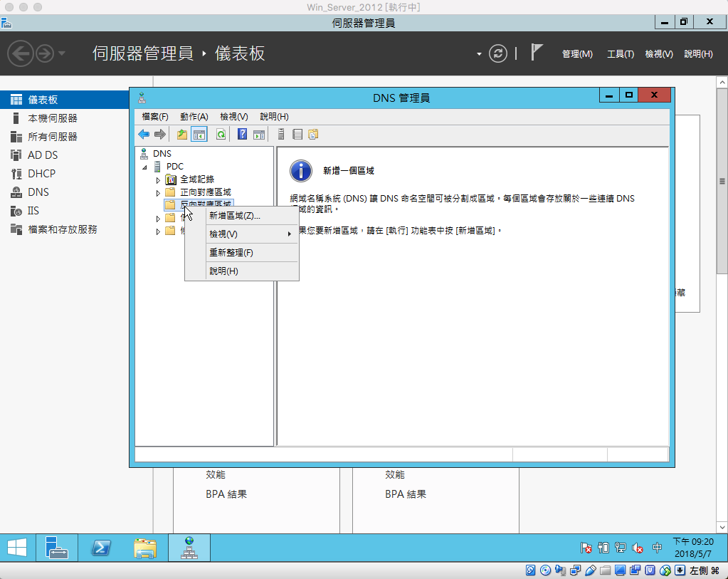Open the 說明(H) menu in Server Manager header

pos(698,54)
